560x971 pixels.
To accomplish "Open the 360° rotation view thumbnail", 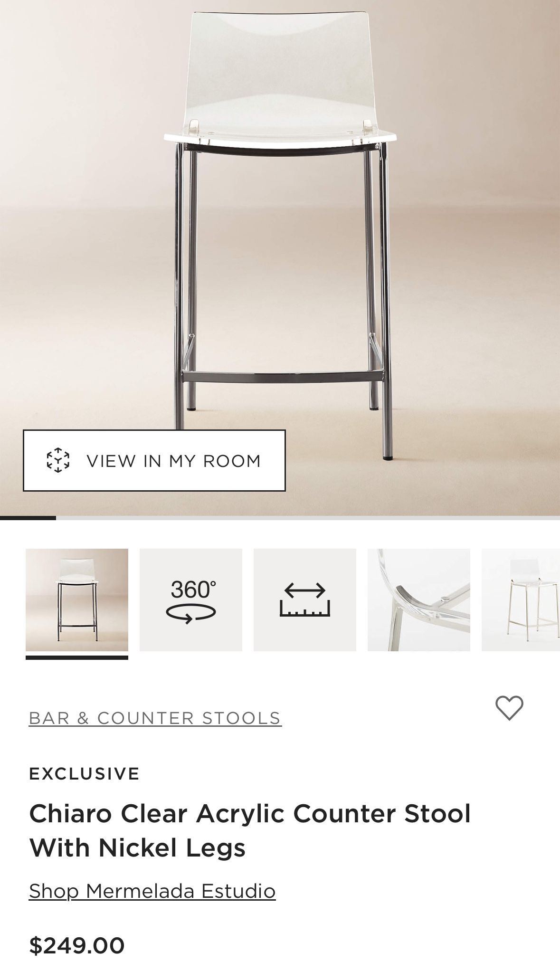I will 191,600.
